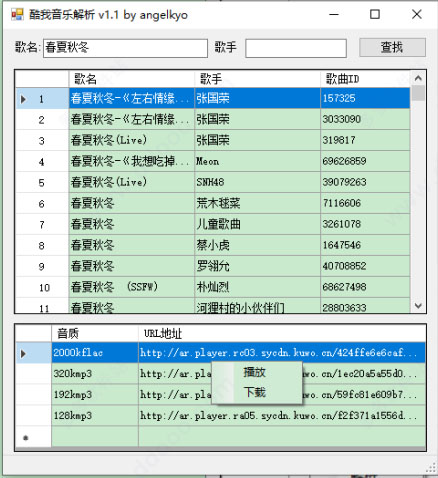The image size is (438, 478).
Task: Click song ID cell 3033090
Action: (x=365, y=119)
